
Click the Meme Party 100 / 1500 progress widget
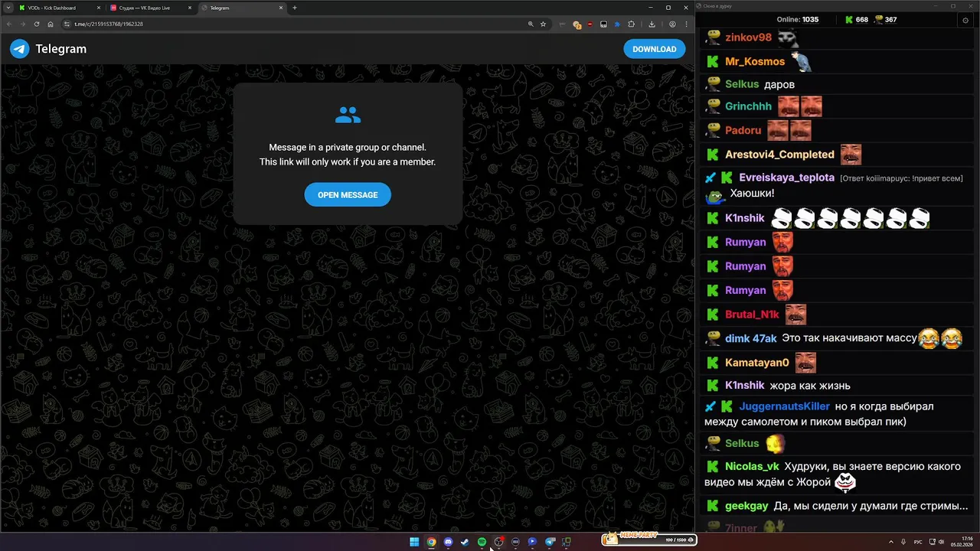[649, 540]
